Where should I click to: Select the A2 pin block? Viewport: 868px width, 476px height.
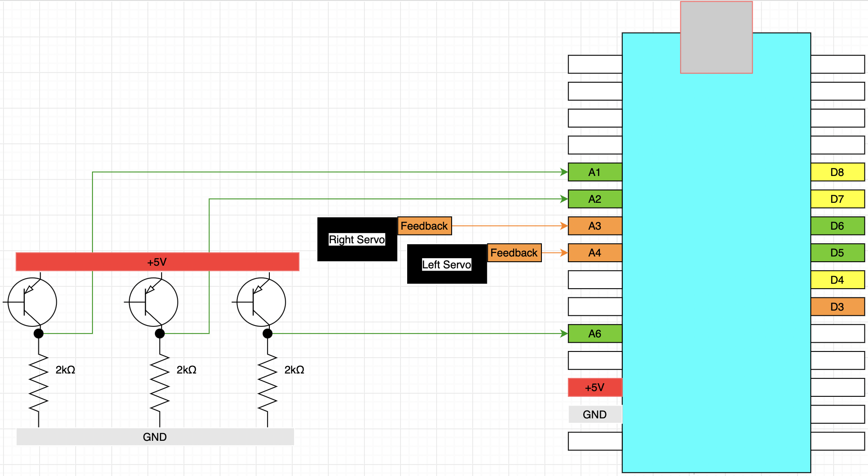(595, 199)
